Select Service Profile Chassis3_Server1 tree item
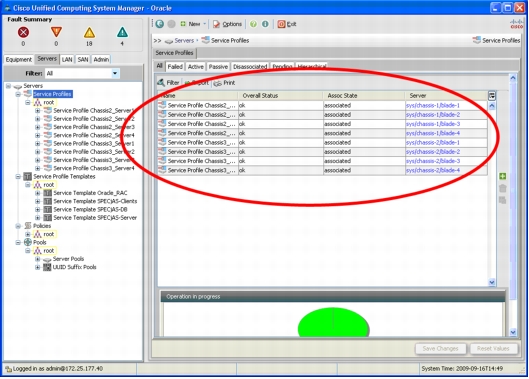Screen dimensions: 529x379 94,143
